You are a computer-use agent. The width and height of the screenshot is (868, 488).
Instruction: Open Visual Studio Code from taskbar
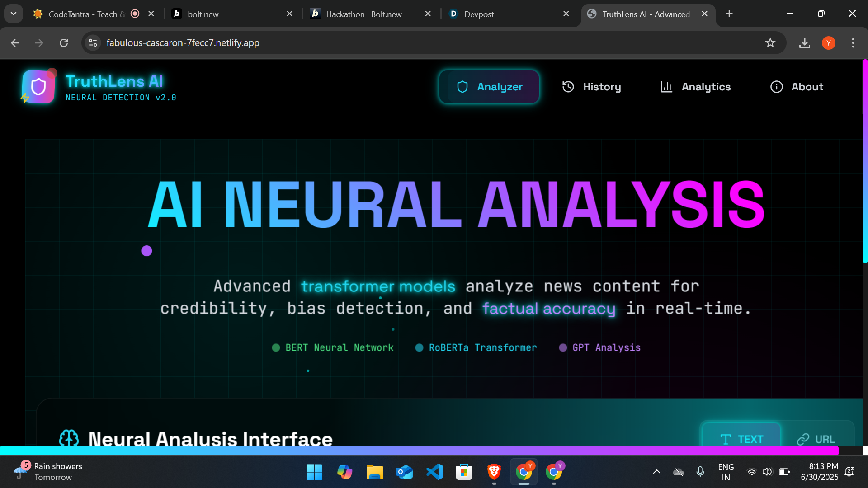[x=434, y=472]
